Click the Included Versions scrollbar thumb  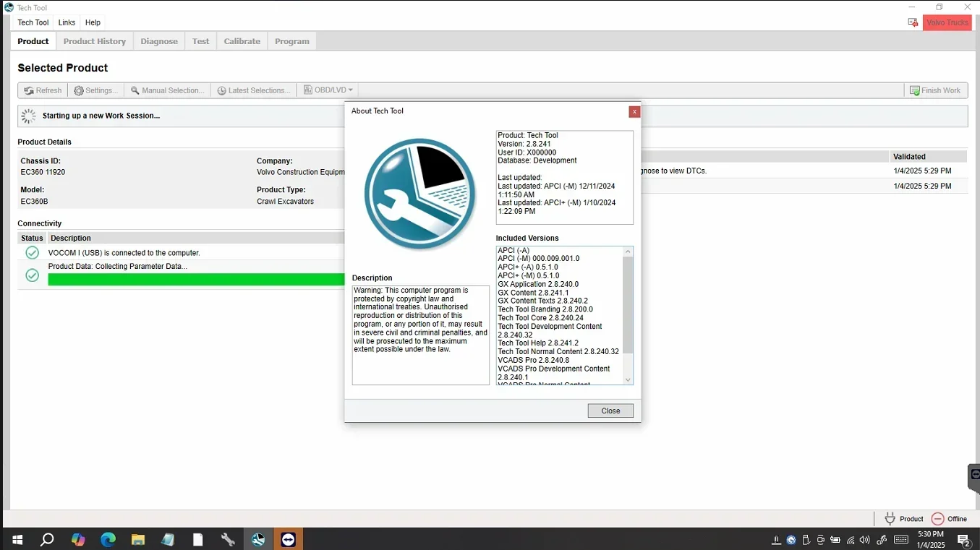coord(628,305)
